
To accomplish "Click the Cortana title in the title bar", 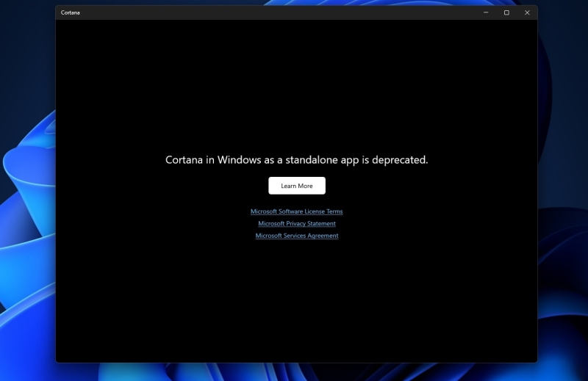I will click(x=71, y=12).
